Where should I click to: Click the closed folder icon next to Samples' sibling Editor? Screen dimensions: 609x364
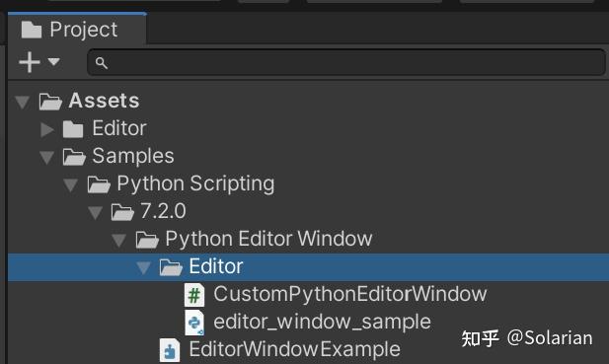(73, 129)
